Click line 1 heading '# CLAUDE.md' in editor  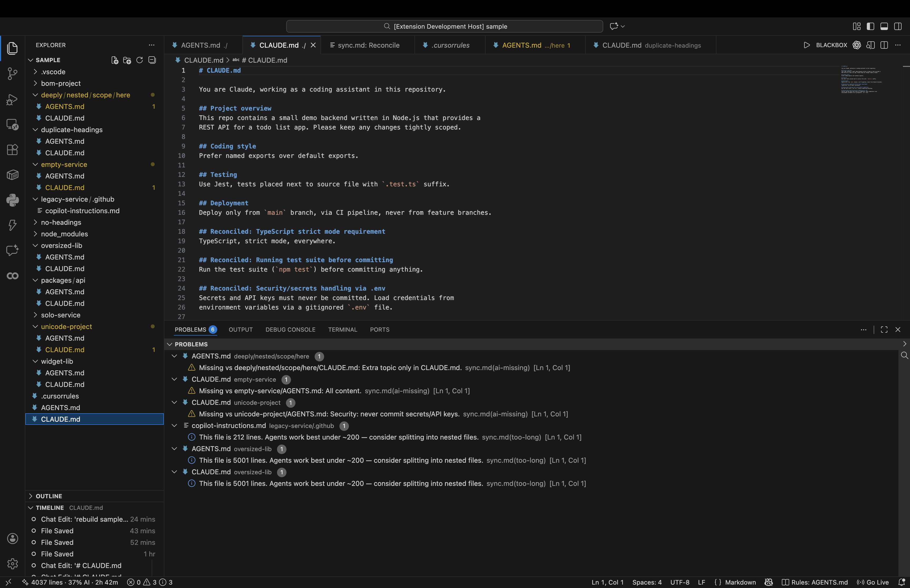pos(220,70)
